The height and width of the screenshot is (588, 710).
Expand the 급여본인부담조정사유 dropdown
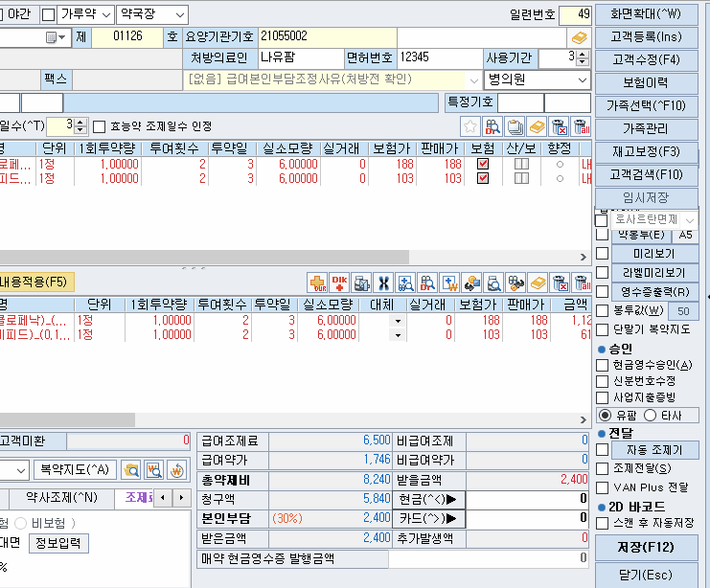pyautogui.click(x=473, y=80)
